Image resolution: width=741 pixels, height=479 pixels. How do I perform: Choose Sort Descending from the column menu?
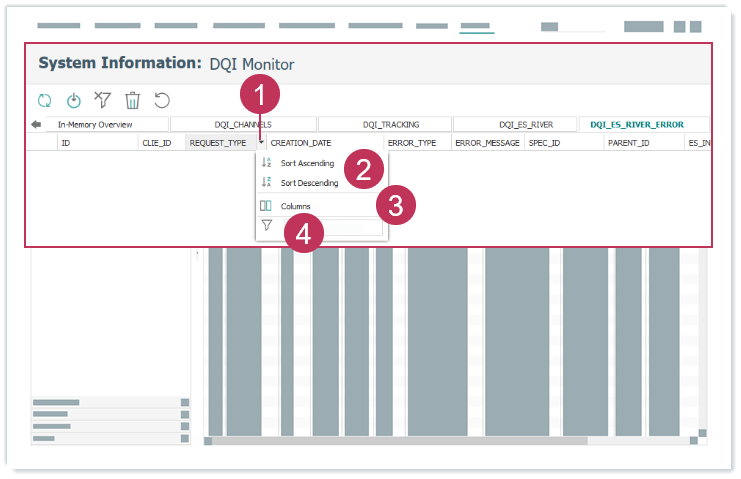(309, 183)
